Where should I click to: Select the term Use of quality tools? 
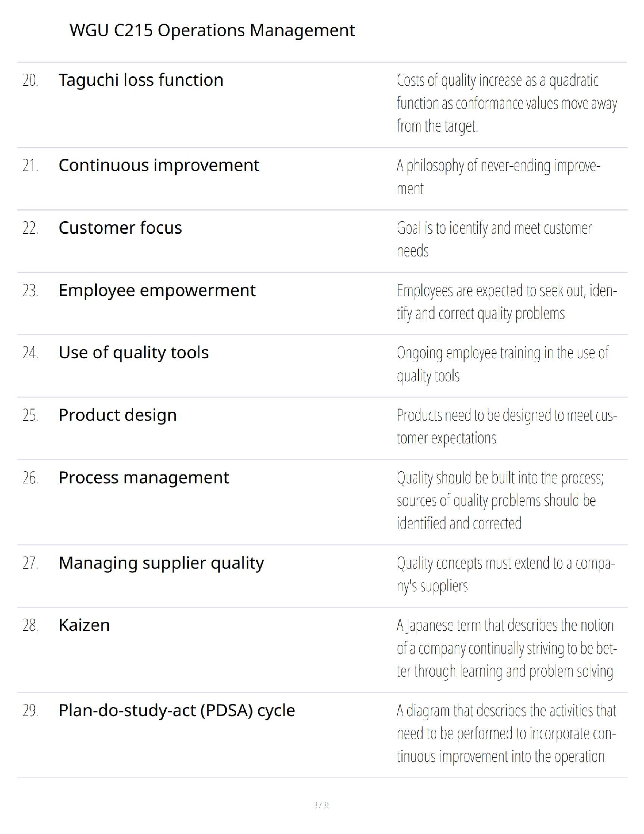[134, 353]
